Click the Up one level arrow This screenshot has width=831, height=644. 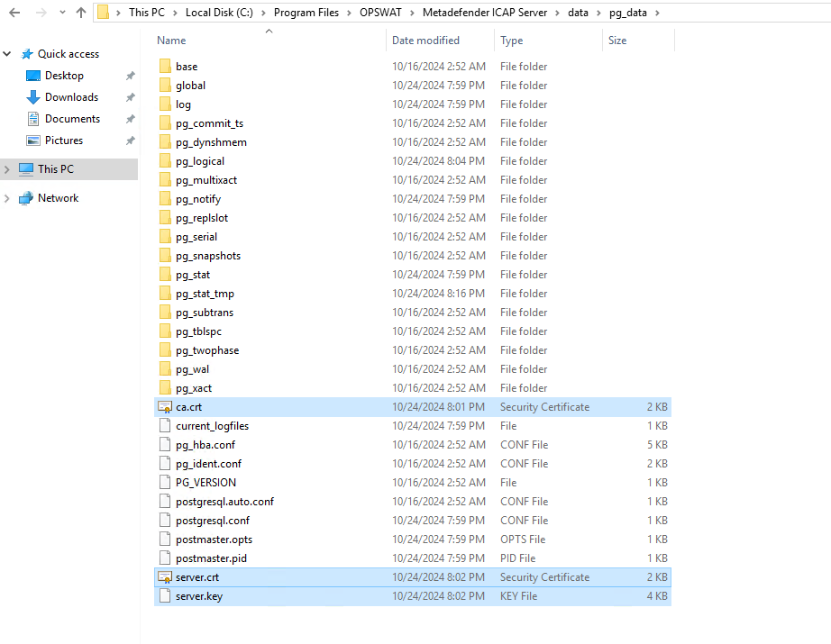pos(80,13)
